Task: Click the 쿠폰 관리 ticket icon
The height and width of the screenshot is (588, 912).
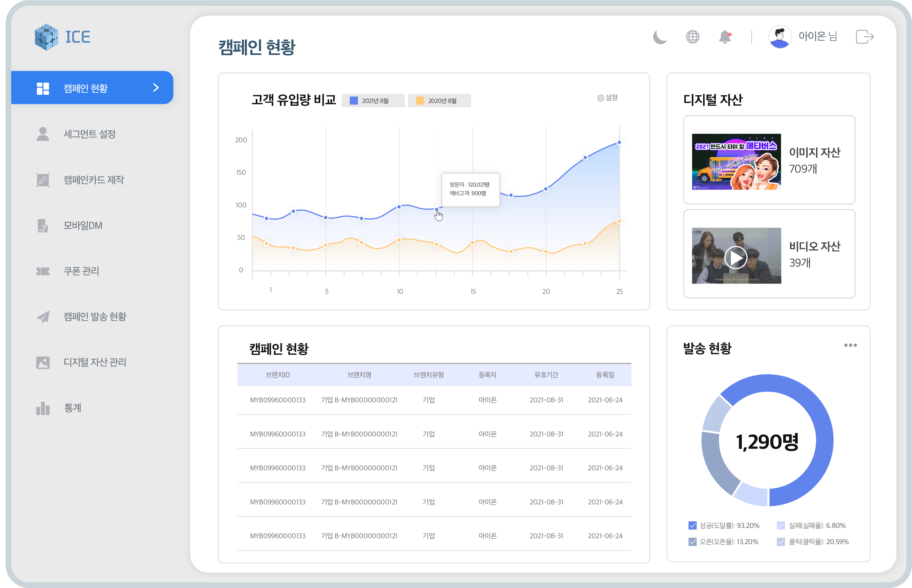Action: [43, 271]
